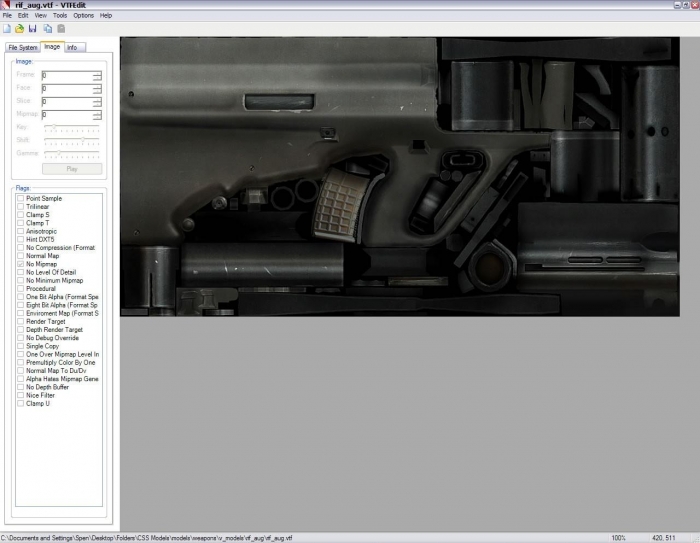Click the Key slider
Image resolution: width=700 pixels, height=543 pixels.
click(71, 128)
